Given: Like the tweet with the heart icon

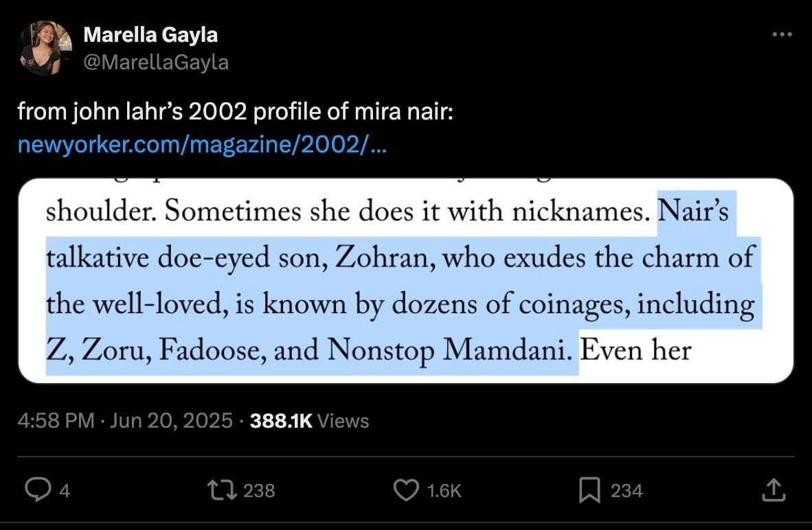Looking at the screenshot, I should click(406, 489).
